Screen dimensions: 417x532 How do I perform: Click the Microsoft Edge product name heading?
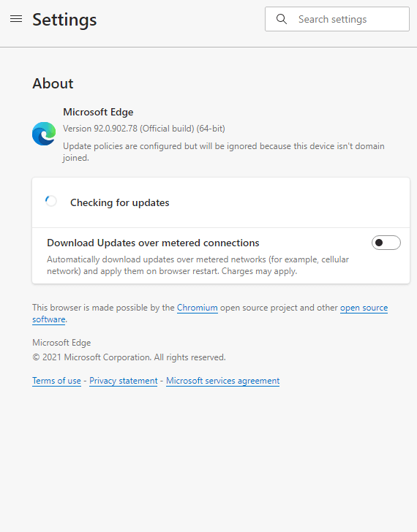[x=98, y=112]
